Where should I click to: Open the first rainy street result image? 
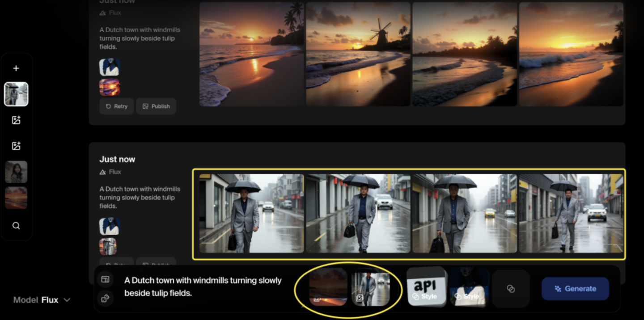(251, 213)
